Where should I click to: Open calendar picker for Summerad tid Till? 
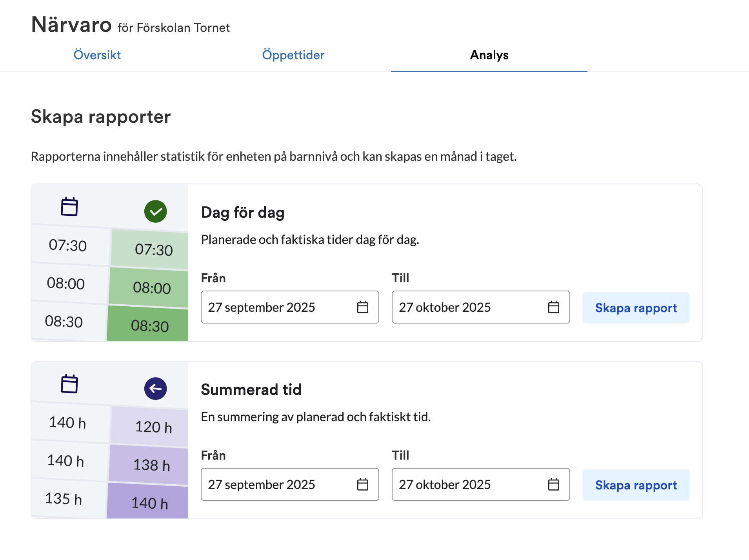pyautogui.click(x=553, y=484)
